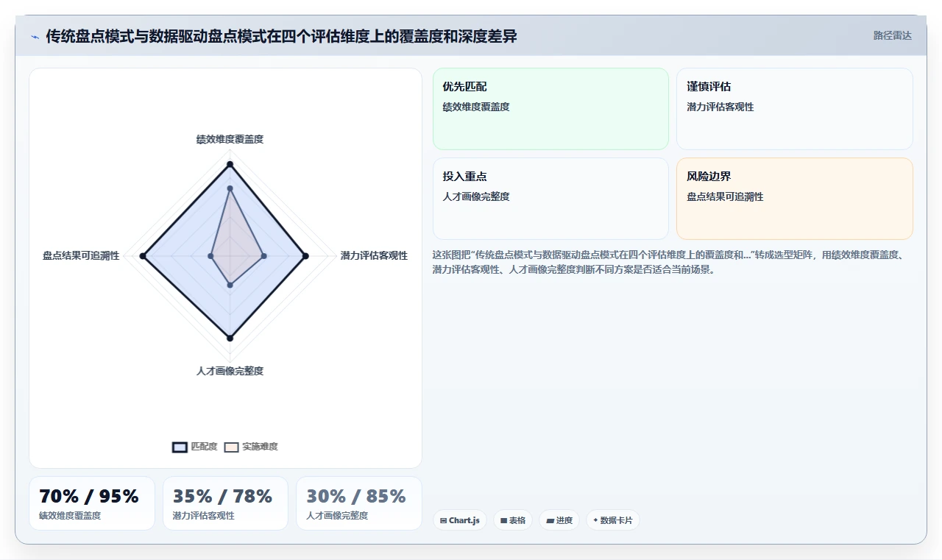Click the lightning icon beside the title
942x560 pixels.
coord(35,36)
